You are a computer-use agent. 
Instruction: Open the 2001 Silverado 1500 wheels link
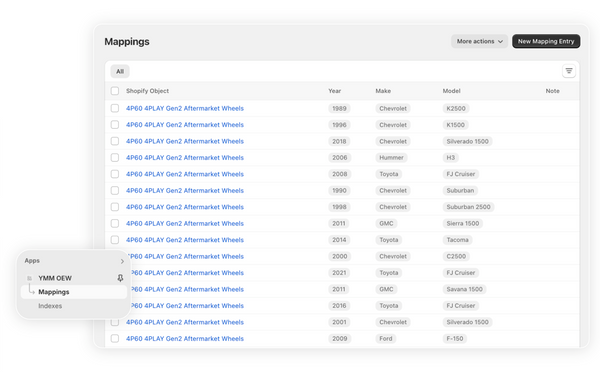tap(185, 322)
